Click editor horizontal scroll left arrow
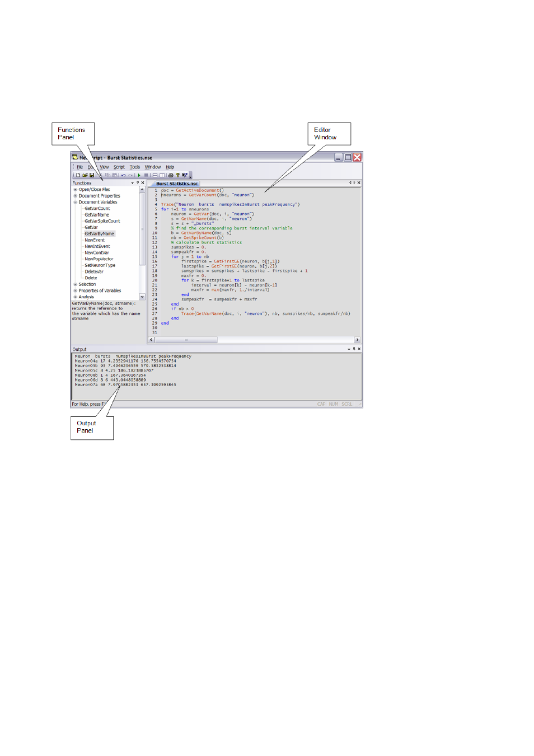Image resolution: width=534 pixels, height=756 pixels. 151,340
